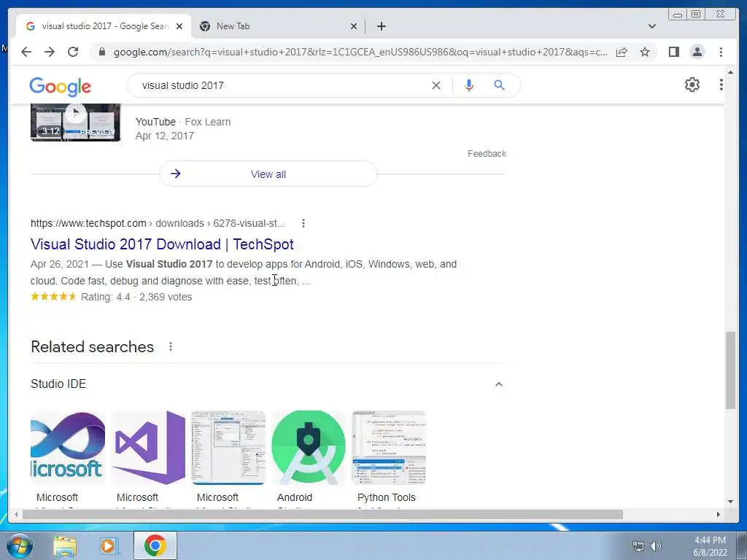Go forward to the next page

[50, 52]
